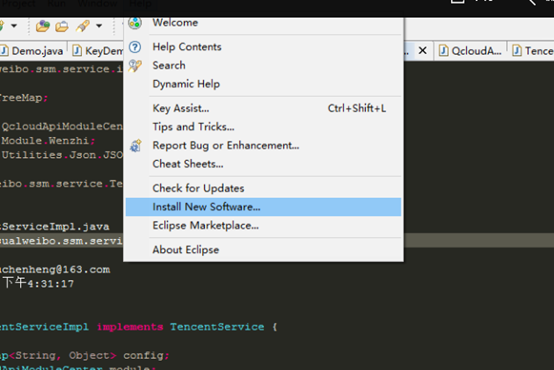Select Tips and Tricks...
The image size is (554, 370).
263,127
